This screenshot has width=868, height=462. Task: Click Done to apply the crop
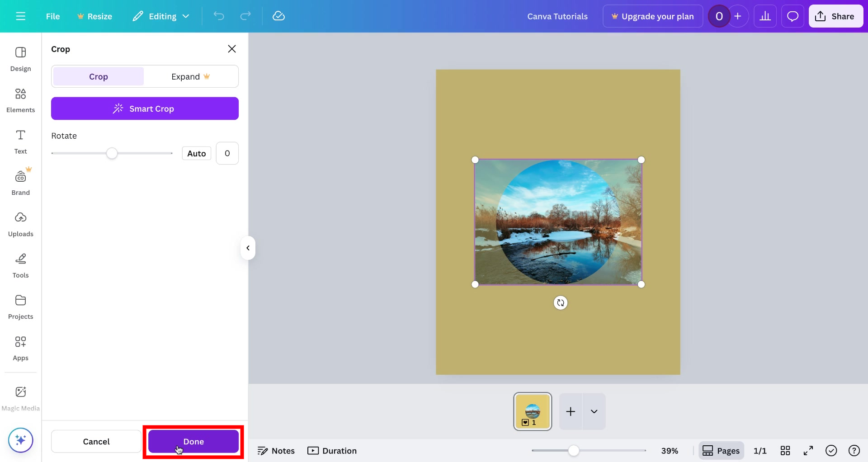click(x=193, y=441)
